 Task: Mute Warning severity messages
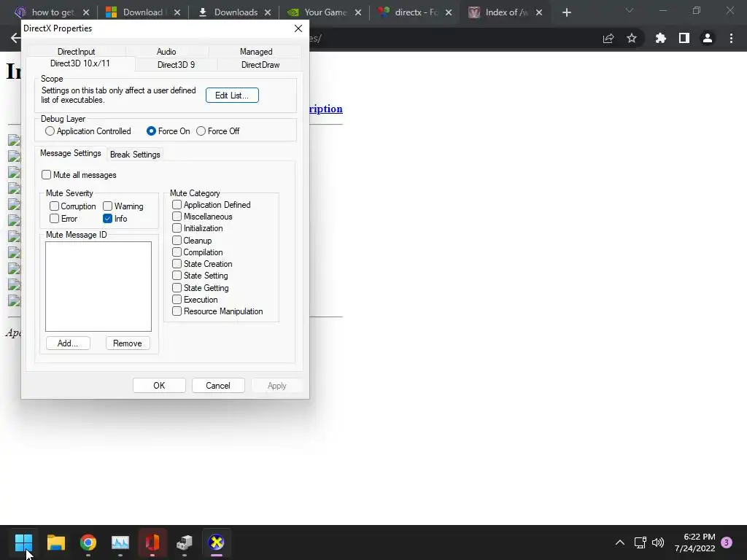point(123,206)
